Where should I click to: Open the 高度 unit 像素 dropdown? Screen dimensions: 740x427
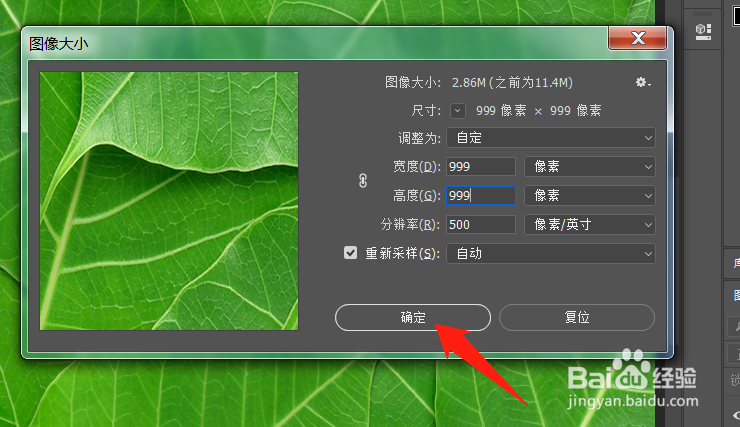pos(589,195)
